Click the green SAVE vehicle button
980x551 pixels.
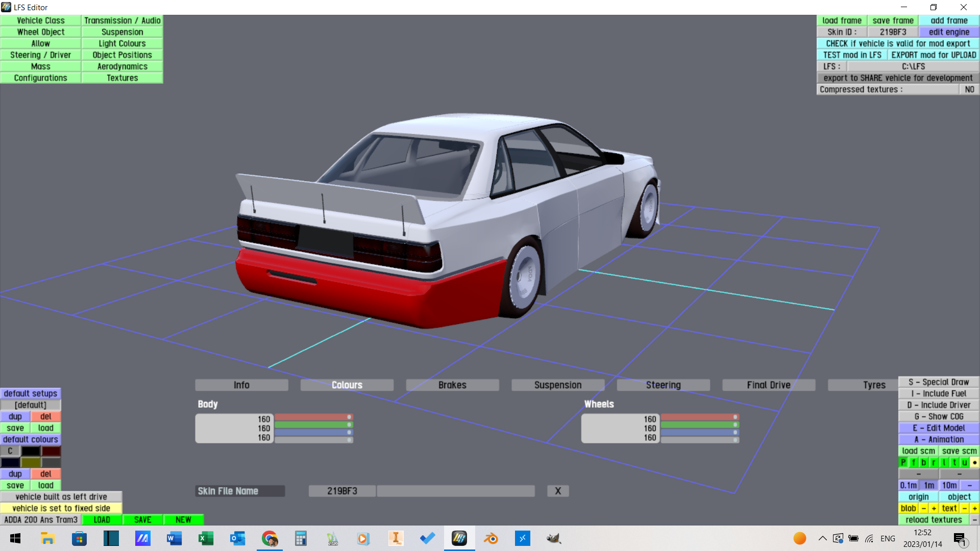point(142,520)
